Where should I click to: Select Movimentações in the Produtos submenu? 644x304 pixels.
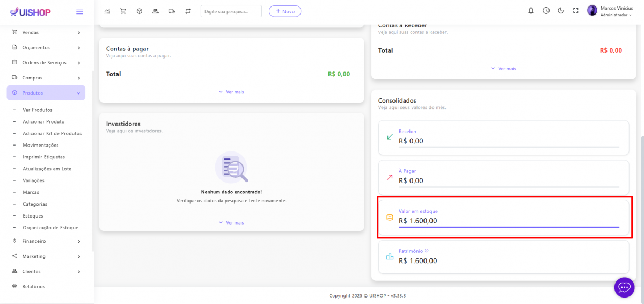click(41, 145)
